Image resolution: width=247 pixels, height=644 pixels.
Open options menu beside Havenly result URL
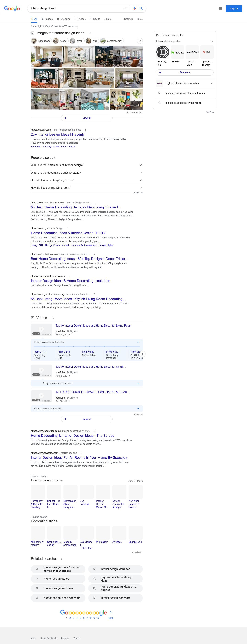(86, 130)
